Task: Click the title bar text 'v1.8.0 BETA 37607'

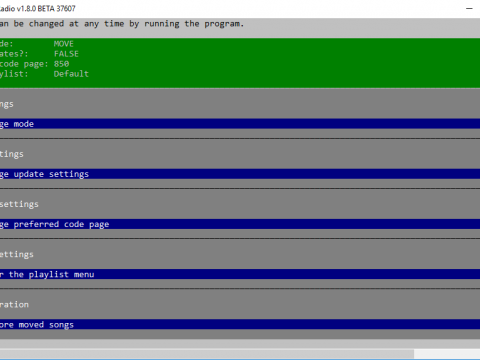Action: (x=46, y=8)
